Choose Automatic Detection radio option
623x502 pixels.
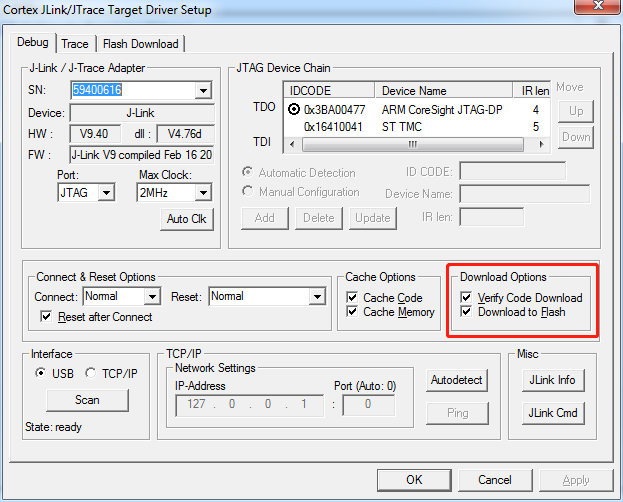click(248, 172)
